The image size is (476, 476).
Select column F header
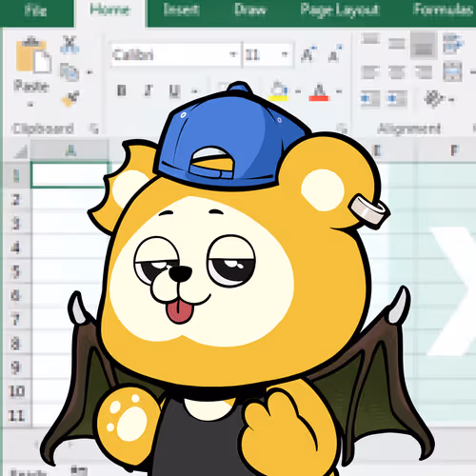pos(455,150)
